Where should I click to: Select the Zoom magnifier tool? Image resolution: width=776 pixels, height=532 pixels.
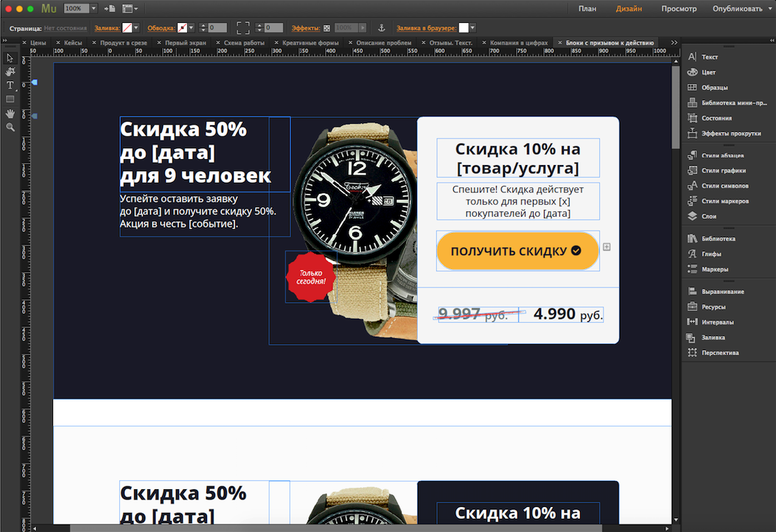pos(10,127)
